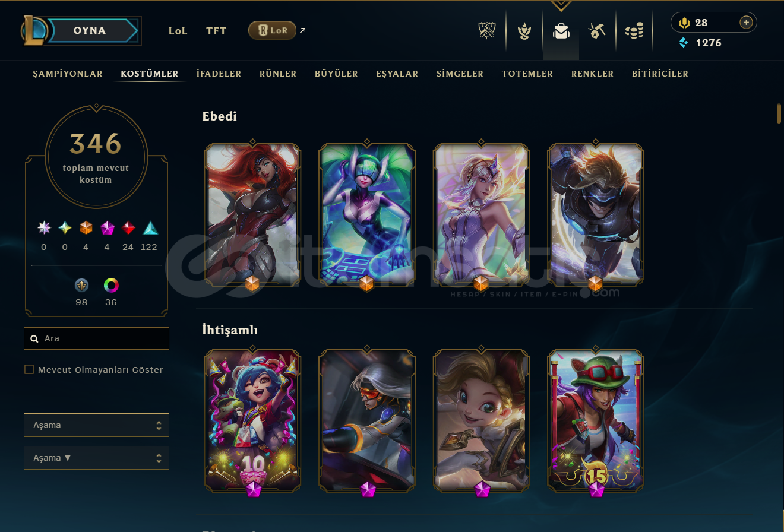This screenshot has width=784, height=532.
Task: Open the Profile laurel icon
Action: [x=524, y=31]
